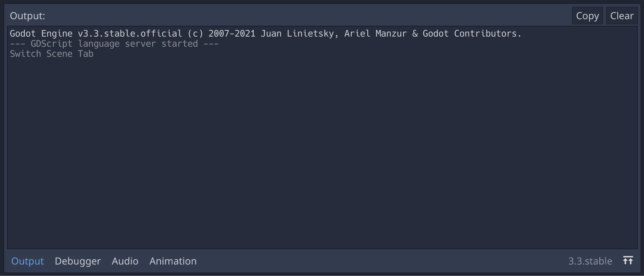Screen dimensions: 644x276
Task: Click 'Godot Contributors.' at the end of the first log line
Action: (472, 34)
